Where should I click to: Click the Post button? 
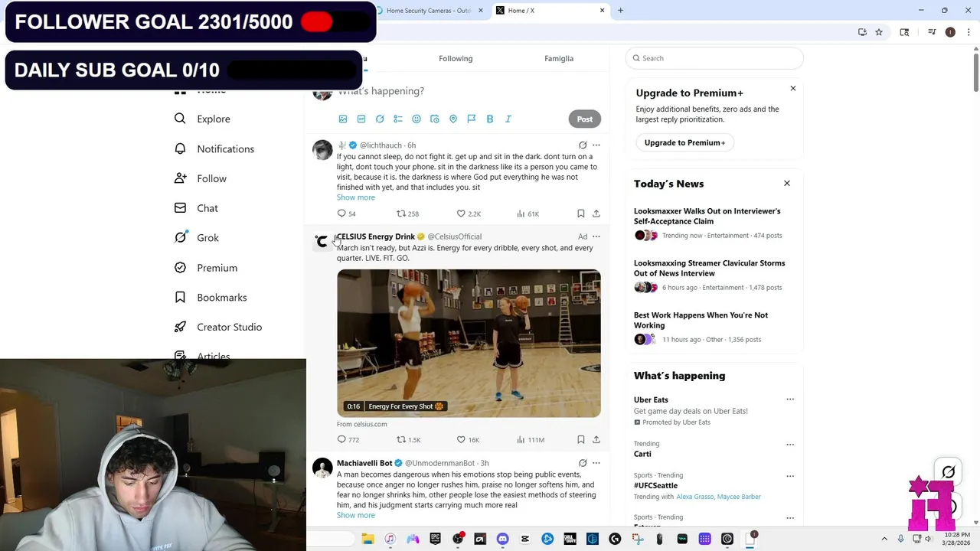click(x=585, y=119)
